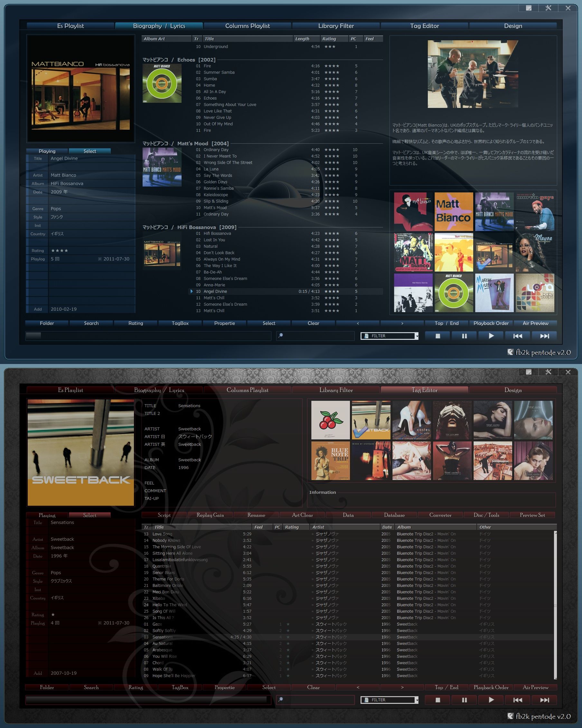The height and width of the screenshot is (728, 582).
Task: Select the Playing tab in blue player
Action: click(x=47, y=151)
